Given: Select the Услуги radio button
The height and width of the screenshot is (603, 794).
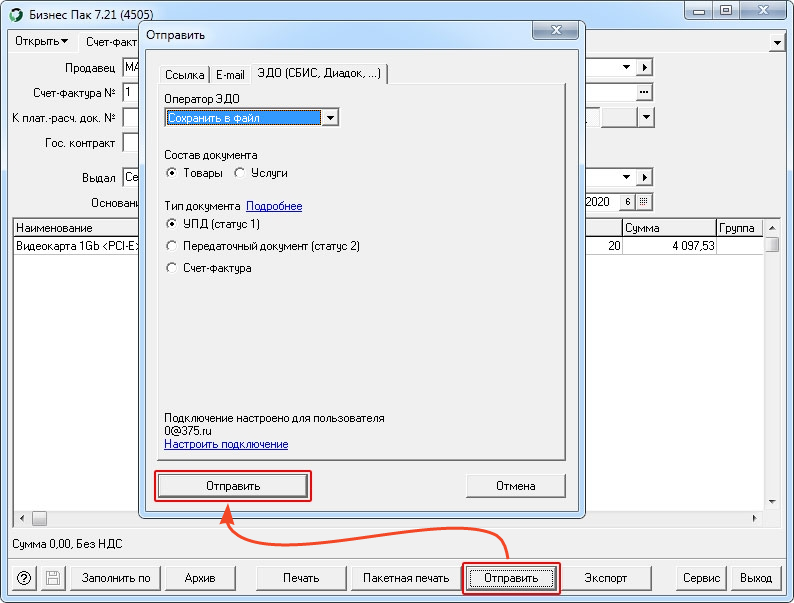Looking at the screenshot, I should (240, 173).
